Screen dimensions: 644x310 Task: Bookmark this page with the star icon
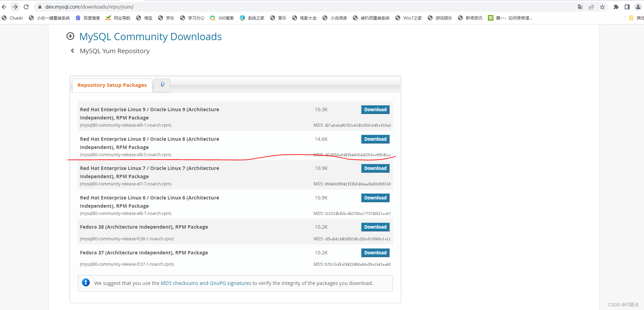602,7
